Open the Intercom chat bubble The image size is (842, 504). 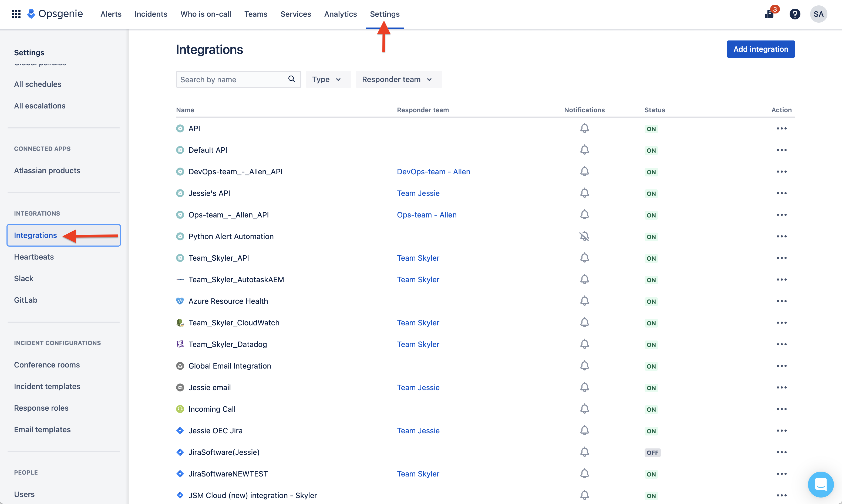[x=821, y=485]
